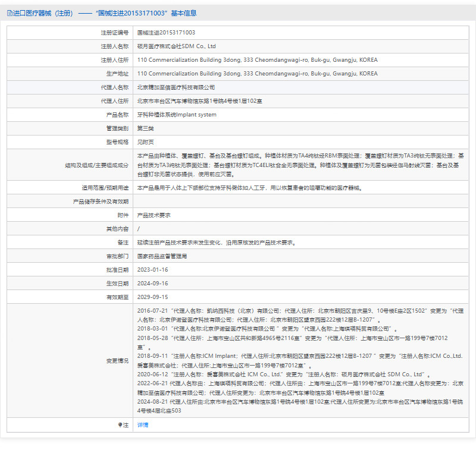
Task: Click approval authority 国家药品监督管理局
Action: point(162,256)
